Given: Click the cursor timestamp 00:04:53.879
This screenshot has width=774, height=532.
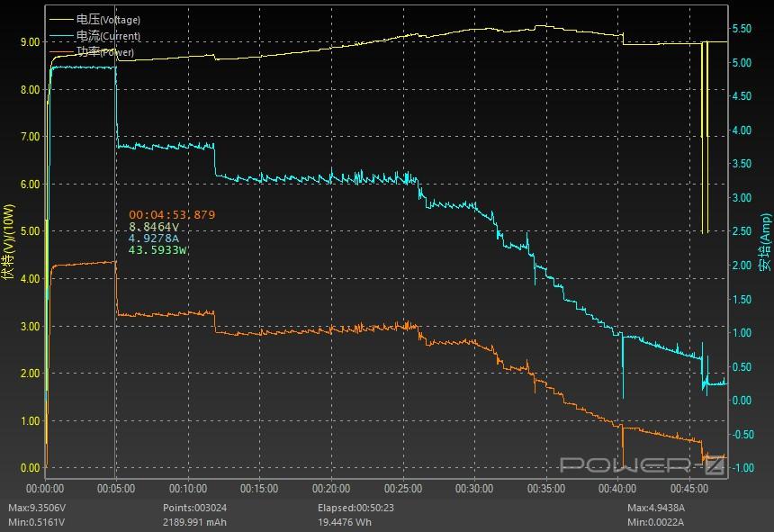Looking at the screenshot, I should point(172,214).
